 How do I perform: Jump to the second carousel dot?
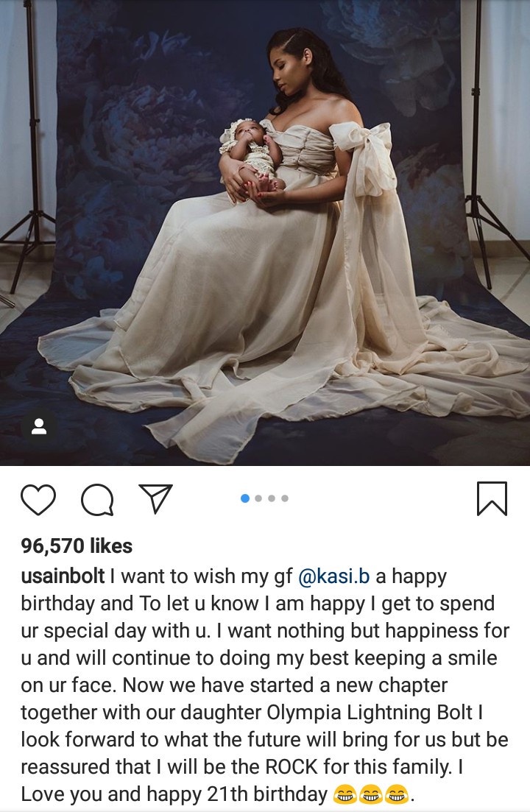click(259, 498)
